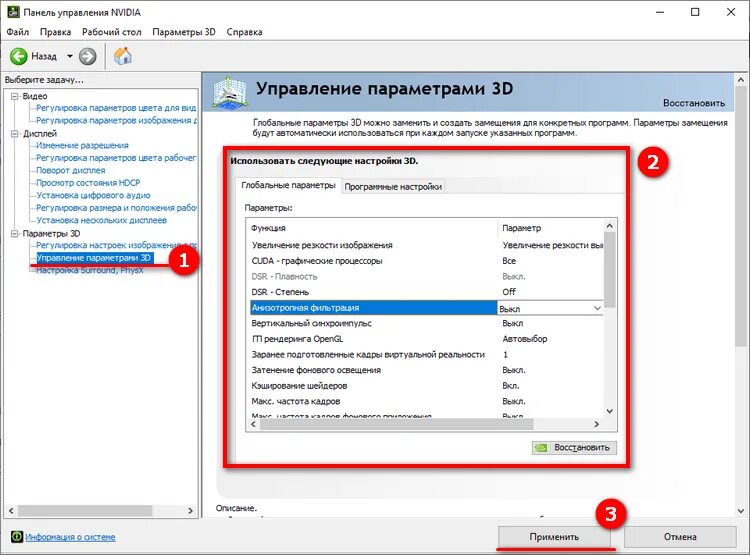Click the 3D settings header icon
This screenshot has height=555, width=750.
tap(230, 92)
